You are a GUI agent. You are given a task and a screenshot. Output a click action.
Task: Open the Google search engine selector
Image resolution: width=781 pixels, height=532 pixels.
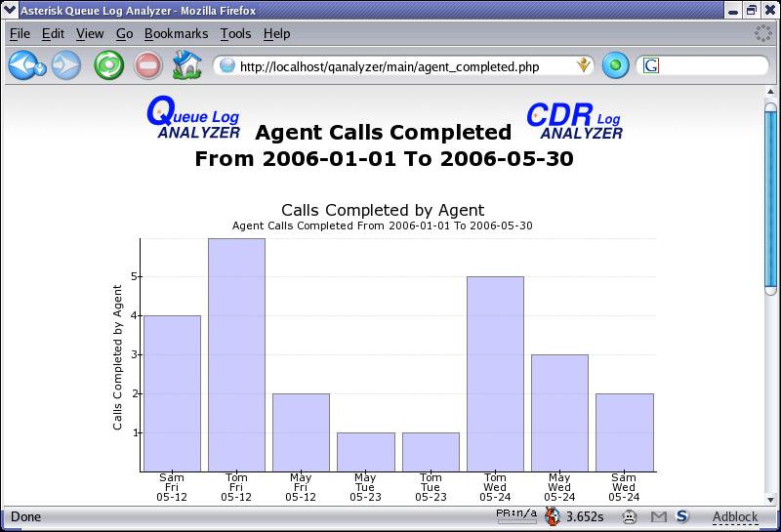click(650, 66)
